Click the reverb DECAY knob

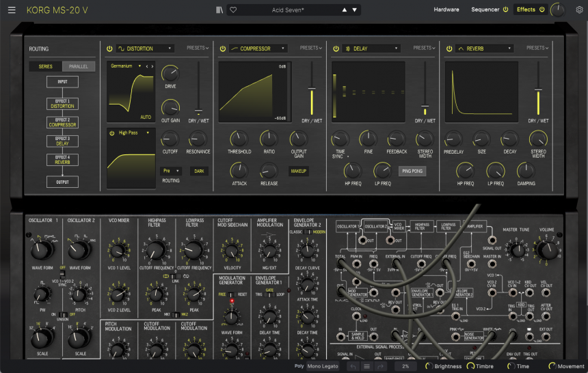coord(509,139)
